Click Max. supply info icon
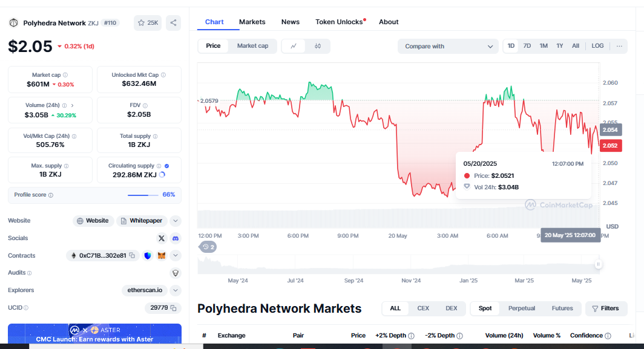The image size is (644, 349). tap(67, 166)
